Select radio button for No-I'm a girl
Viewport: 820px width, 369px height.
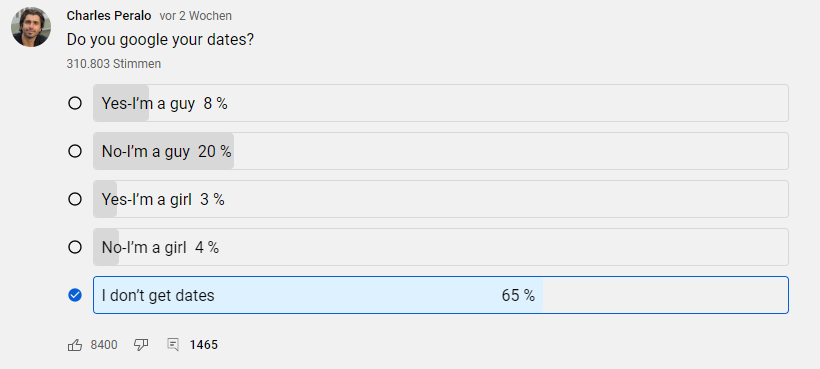tap(75, 247)
